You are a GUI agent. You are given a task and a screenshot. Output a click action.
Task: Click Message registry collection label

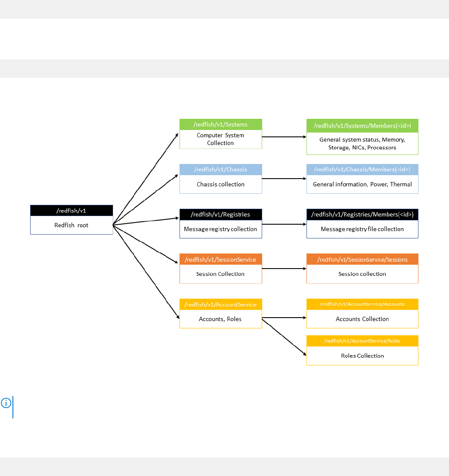(220, 229)
